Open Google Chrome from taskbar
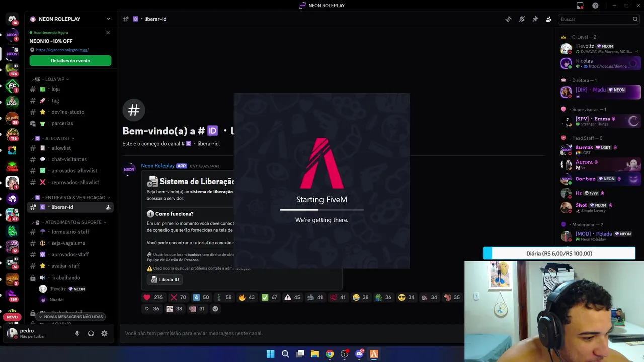The height and width of the screenshot is (362, 644). pos(330,354)
